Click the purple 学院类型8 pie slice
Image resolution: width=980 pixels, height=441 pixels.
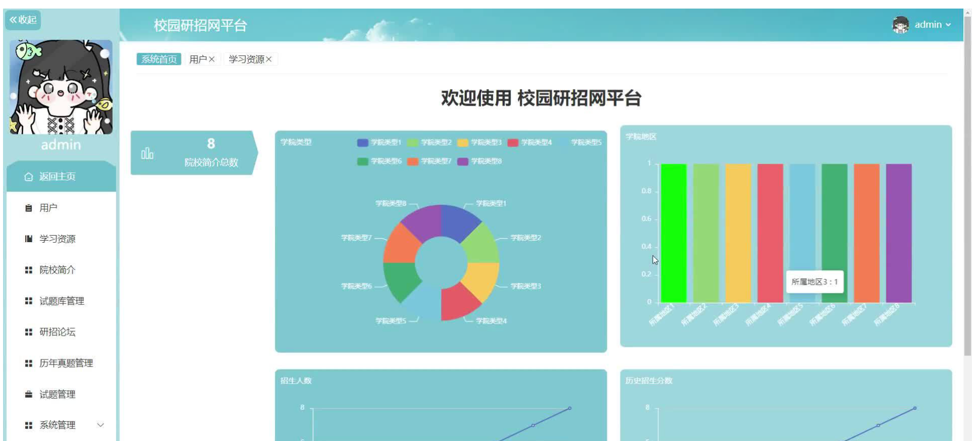coord(426,224)
